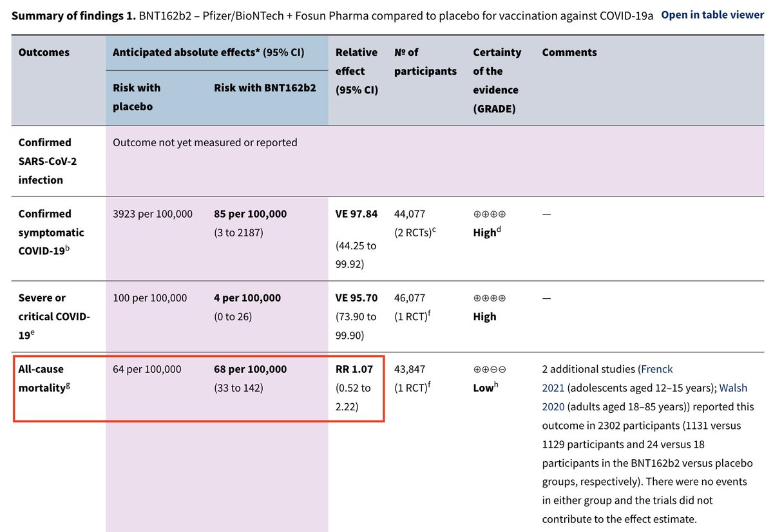Click the '(73.90 to 99.90)' confidence interval
Screen dimensions: 773x532
pos(358,326)
